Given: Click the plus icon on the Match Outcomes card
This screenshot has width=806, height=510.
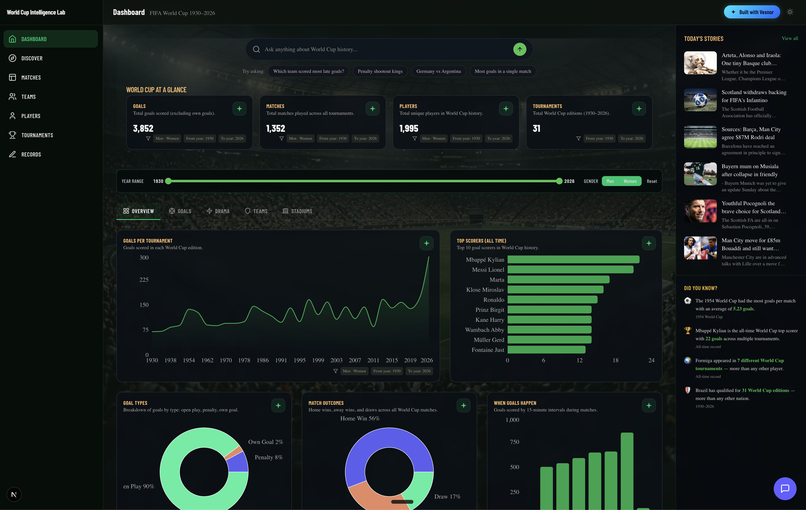Looking at the screenshot, I should click(x=463, y=406).
